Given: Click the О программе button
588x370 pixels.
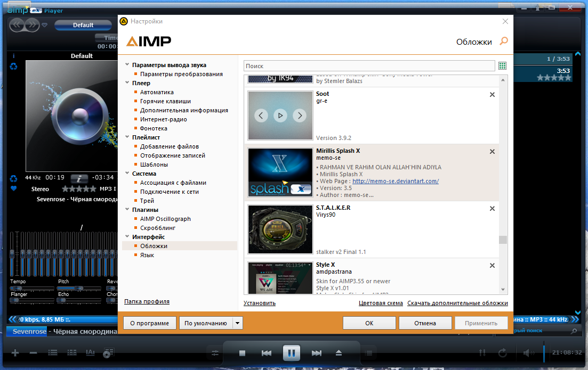Looking at the screenshot, I should [x=150, y=323].
